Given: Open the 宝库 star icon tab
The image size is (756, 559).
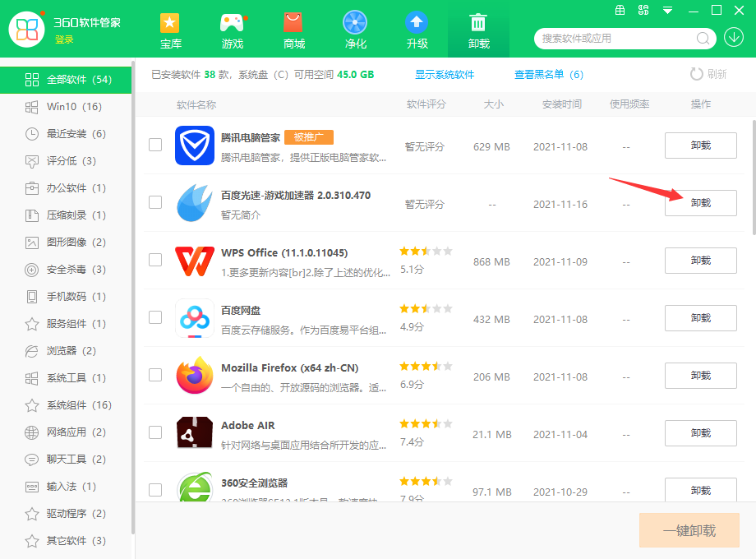Looking at the screenshot, I should click(x=170, y=31).
